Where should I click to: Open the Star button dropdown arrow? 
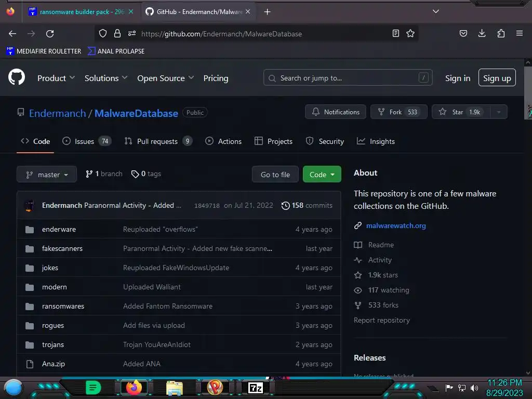pos(499,112)
